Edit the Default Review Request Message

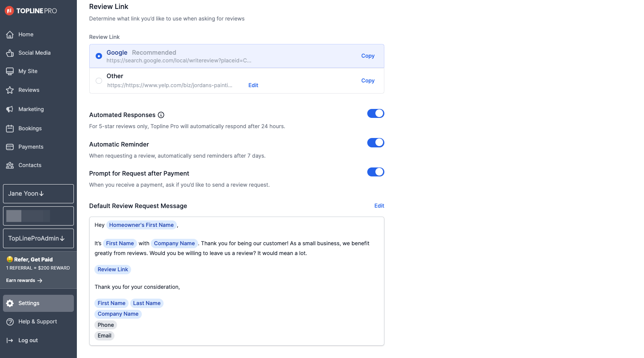(379, 206)
